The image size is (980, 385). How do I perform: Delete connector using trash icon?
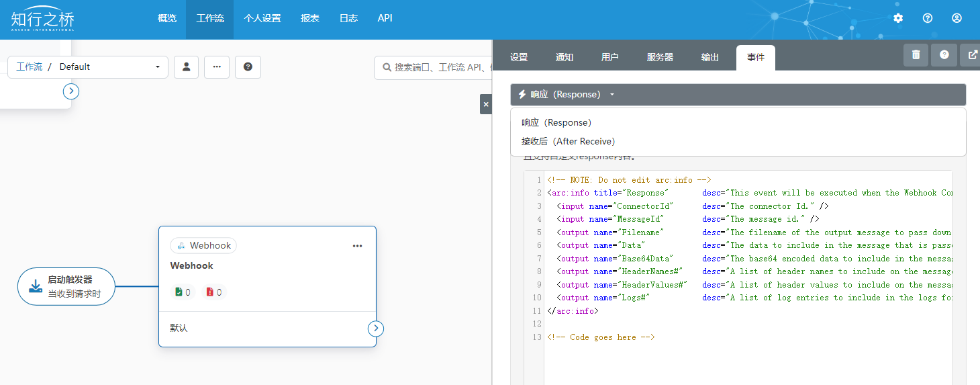pyautogui.click(x=916, y=54)
